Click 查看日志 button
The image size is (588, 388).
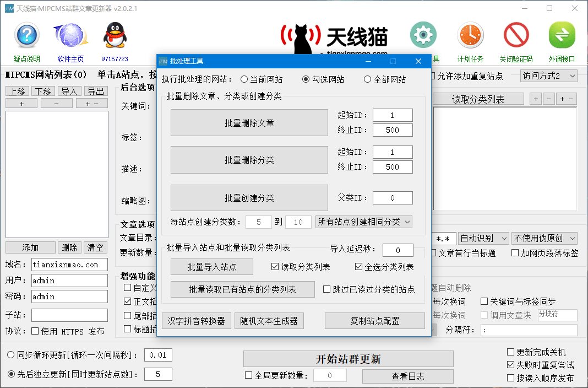407,376
